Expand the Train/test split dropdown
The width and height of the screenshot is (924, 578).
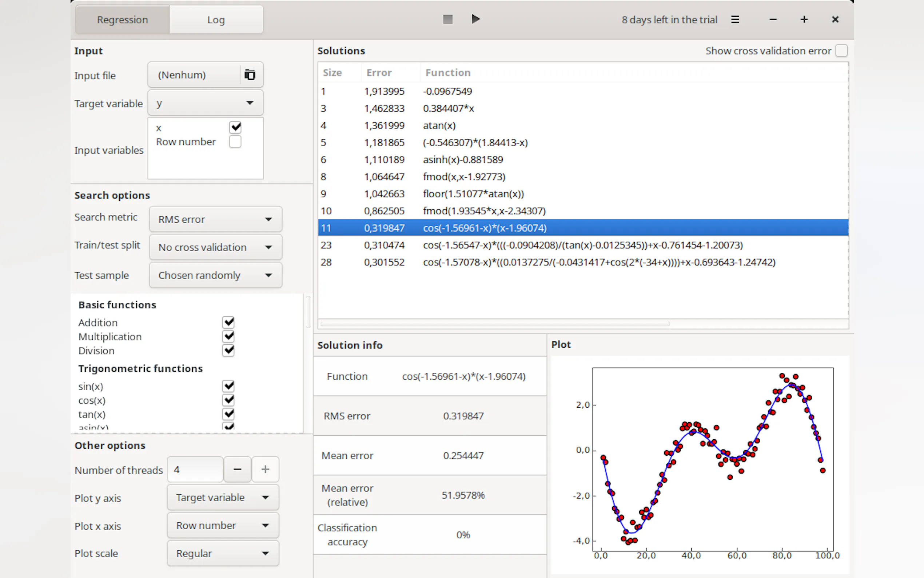coord(215,247)
